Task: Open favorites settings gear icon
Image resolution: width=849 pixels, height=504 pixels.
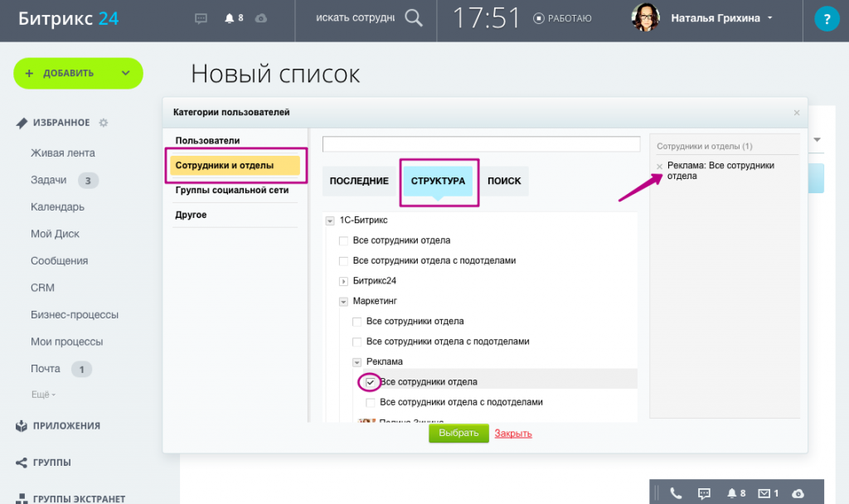Action: click(104, 123)
